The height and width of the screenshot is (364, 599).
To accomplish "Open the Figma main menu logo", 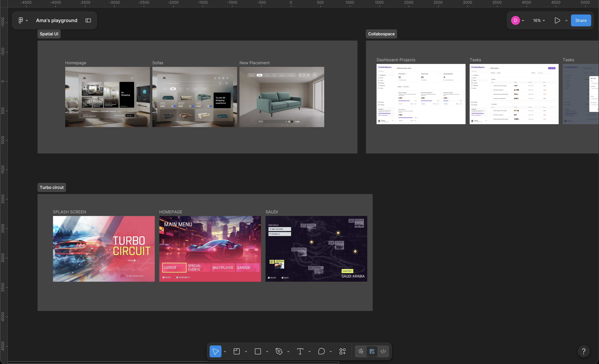I will tap(21, 20).
